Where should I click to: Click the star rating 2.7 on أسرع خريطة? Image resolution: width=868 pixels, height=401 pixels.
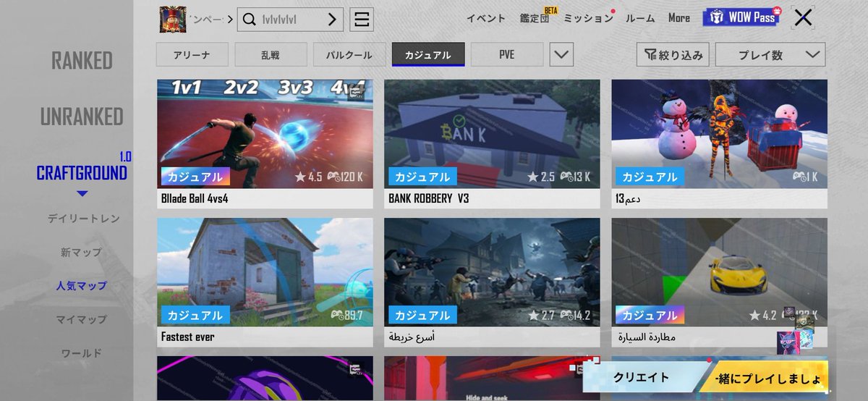540,316
